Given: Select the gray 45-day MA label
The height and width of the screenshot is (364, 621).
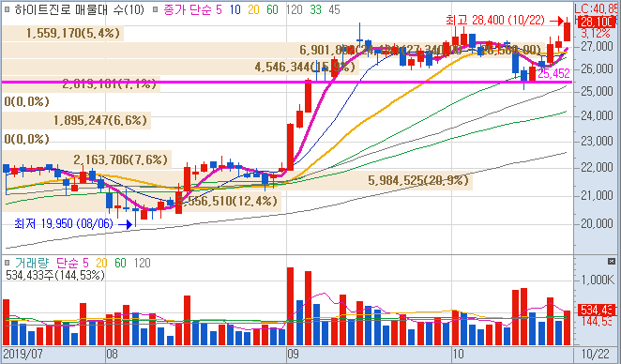Looking at the screenshot, I should point(334,10).
